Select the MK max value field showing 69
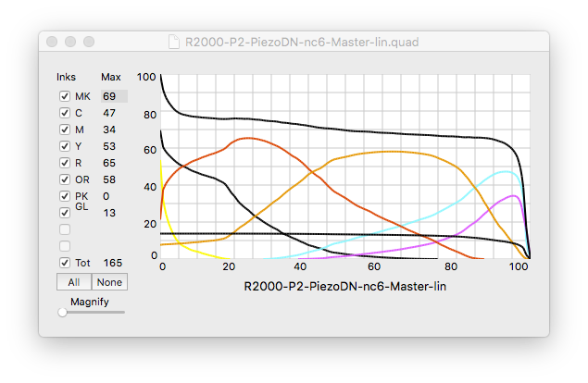This screenshot has width=588, height=383. coord(114,96)
